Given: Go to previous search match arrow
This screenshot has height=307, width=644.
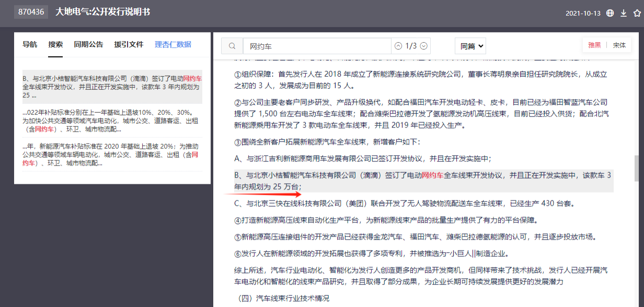Looking at the screenshot, I should (398, 46).
